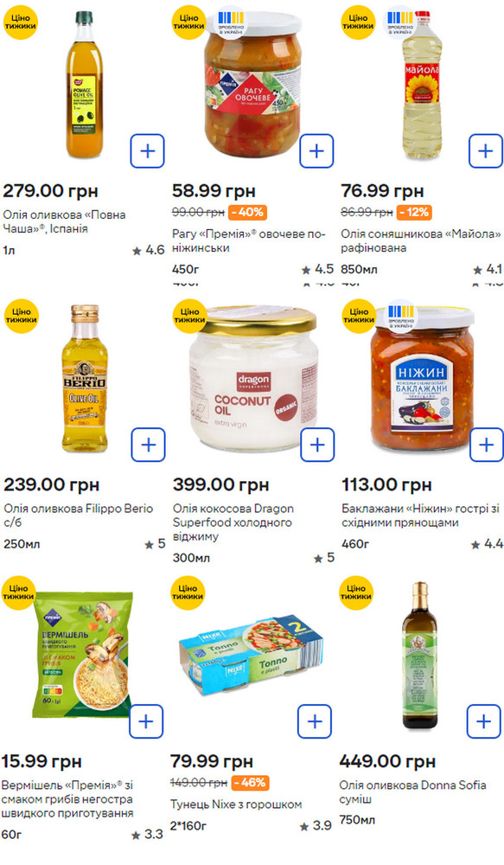View Filippo Berio olive oil bottle image

tap(85, 379)
